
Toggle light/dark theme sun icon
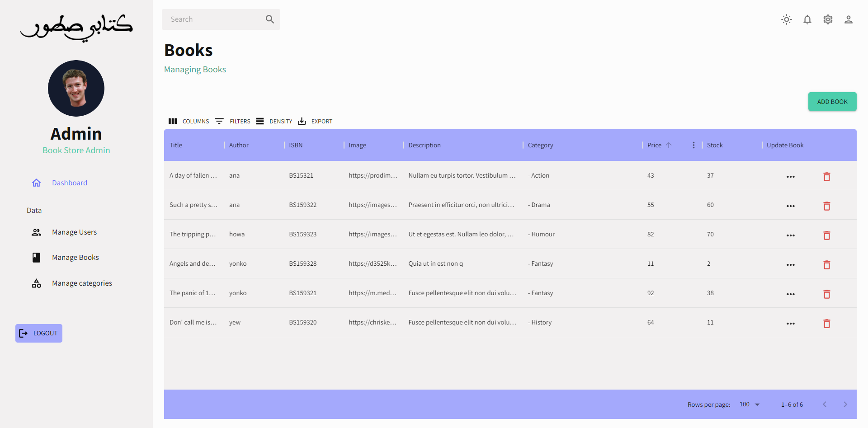[787, 19]
